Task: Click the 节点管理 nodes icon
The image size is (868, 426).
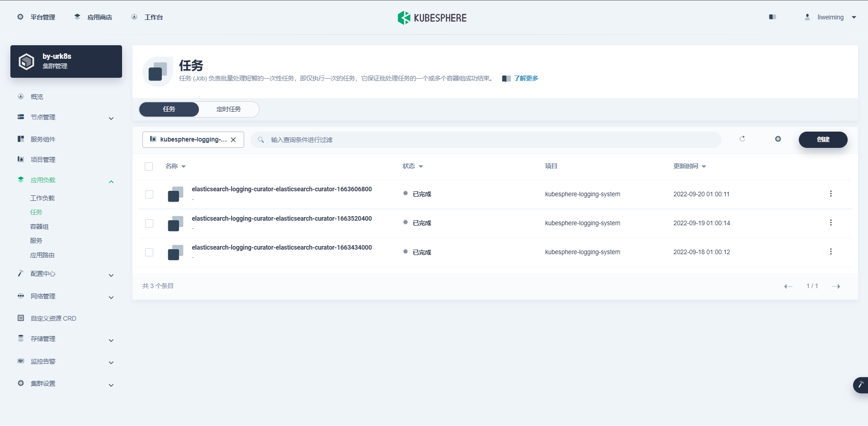Action: [x=21, y=117]
